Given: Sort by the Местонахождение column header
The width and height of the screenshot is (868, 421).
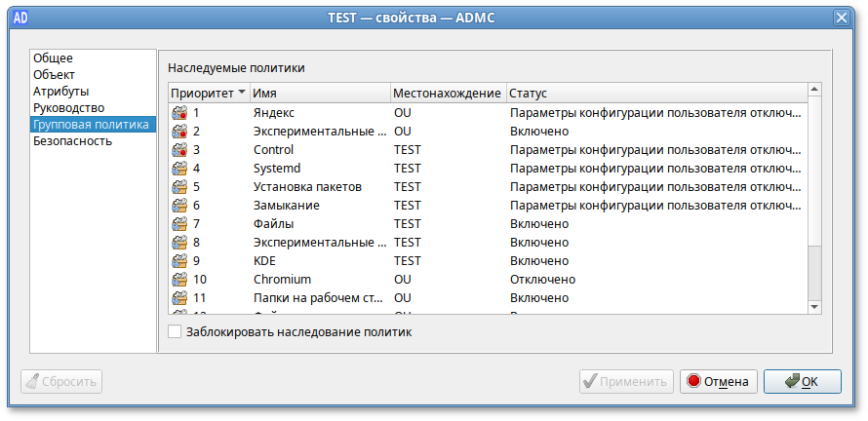Looking at the screenshot, I should click(x=448, y=93).
